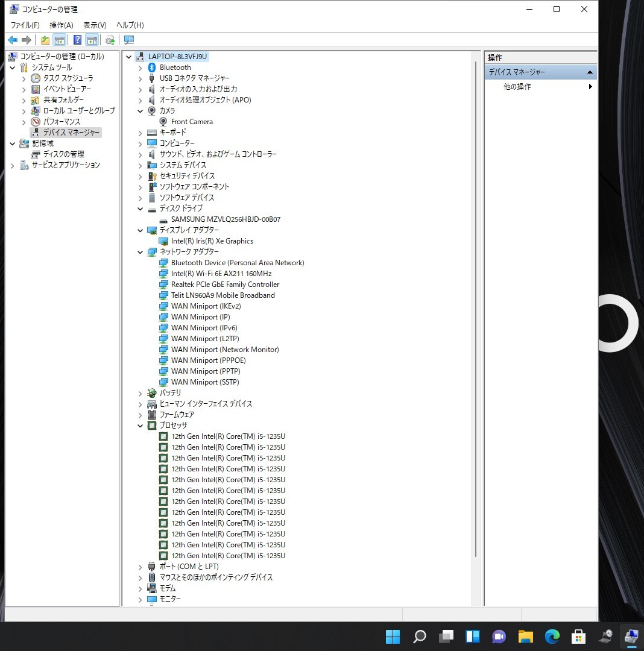Click the toolbar icon with the green gear
This screenshot has width=644, height=651.
pos(110,40)
